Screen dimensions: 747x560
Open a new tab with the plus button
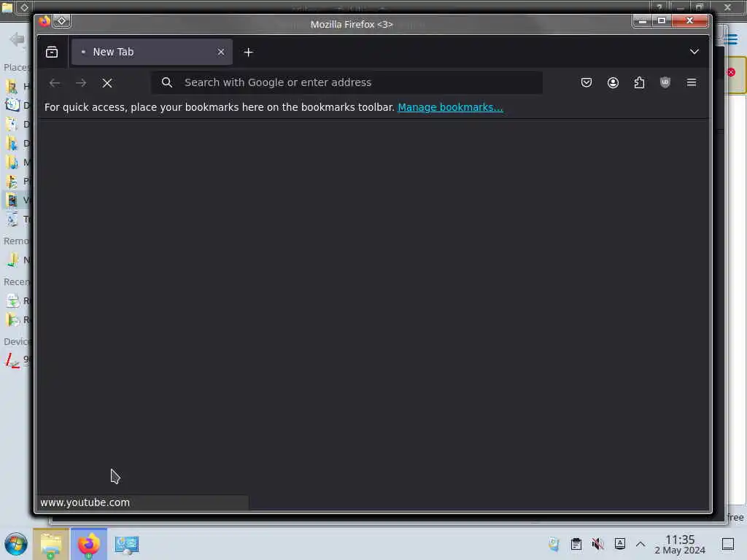point(248,52)
